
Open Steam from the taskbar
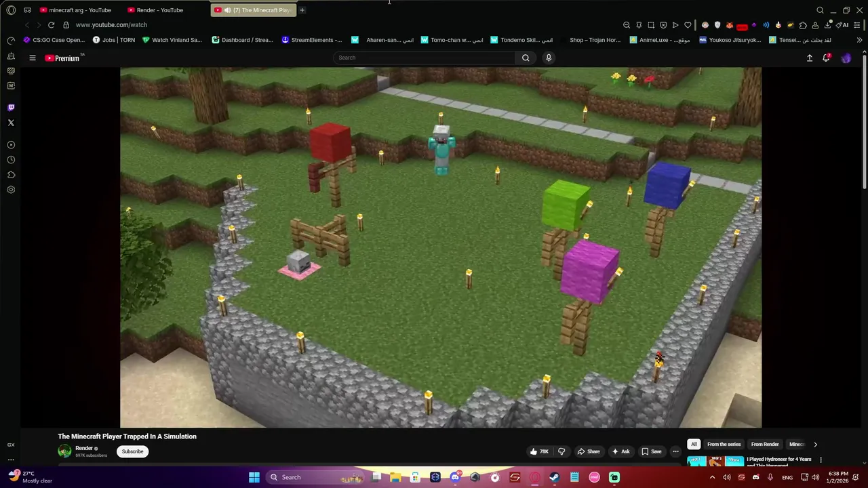(x=555, y=477)
